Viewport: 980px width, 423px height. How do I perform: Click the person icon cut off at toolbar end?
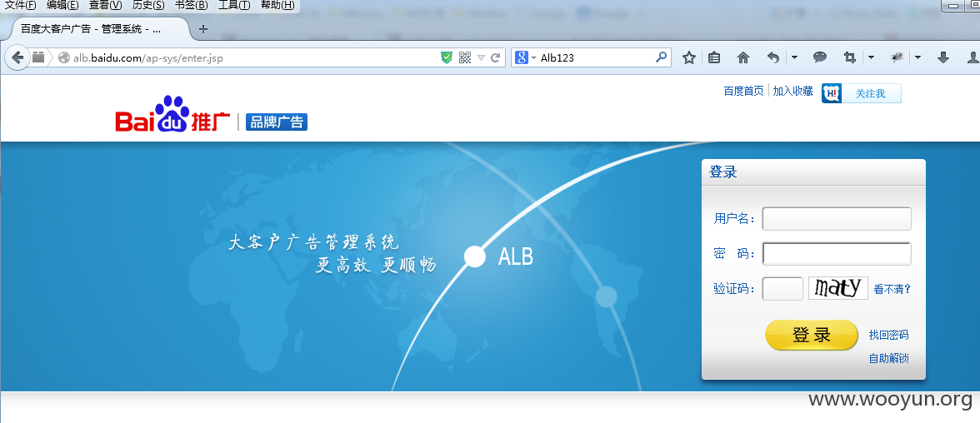(x=973, y=57)
